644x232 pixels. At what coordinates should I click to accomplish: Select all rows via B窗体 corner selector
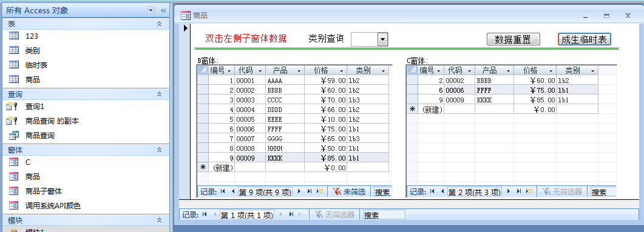[x=203, y=70]
